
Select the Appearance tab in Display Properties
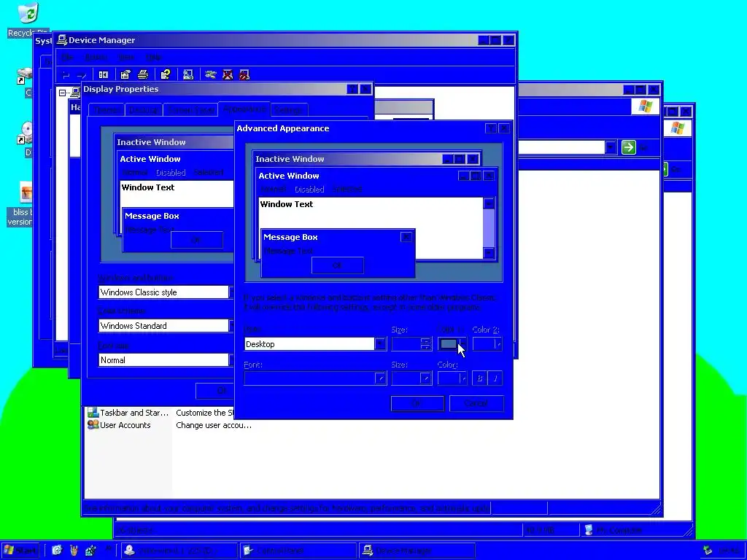click(x=244, y=109)
